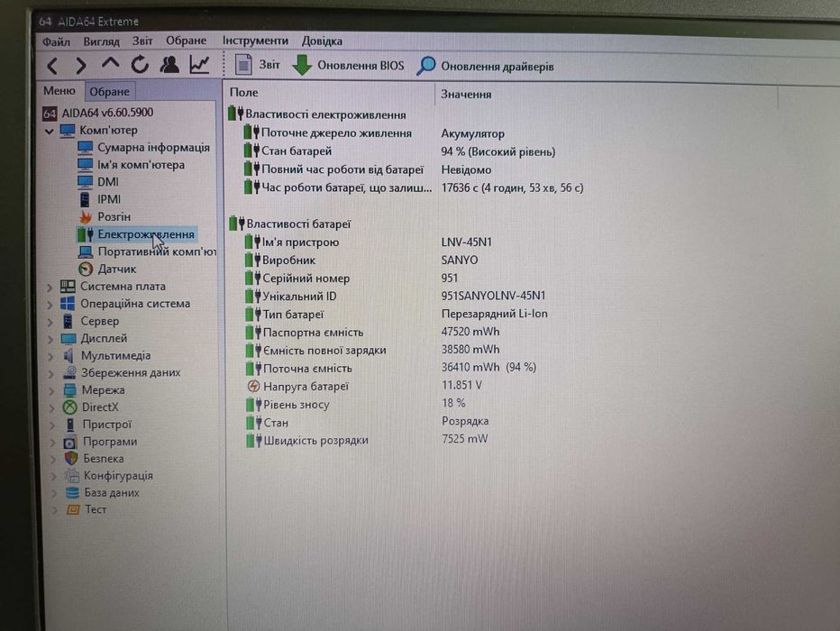
Task: Click the Мережа network icon
Action: pyautogui.click(x=69, y=390)
